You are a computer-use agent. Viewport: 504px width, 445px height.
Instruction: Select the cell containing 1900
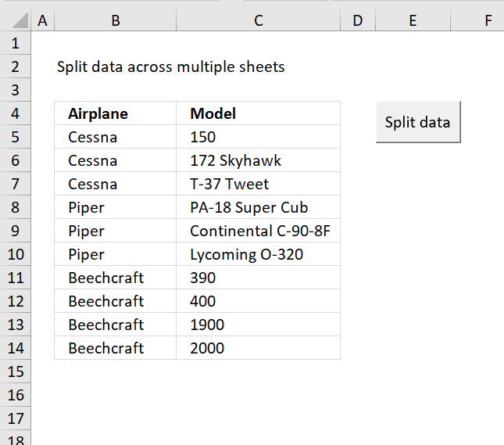coord(259,325)
